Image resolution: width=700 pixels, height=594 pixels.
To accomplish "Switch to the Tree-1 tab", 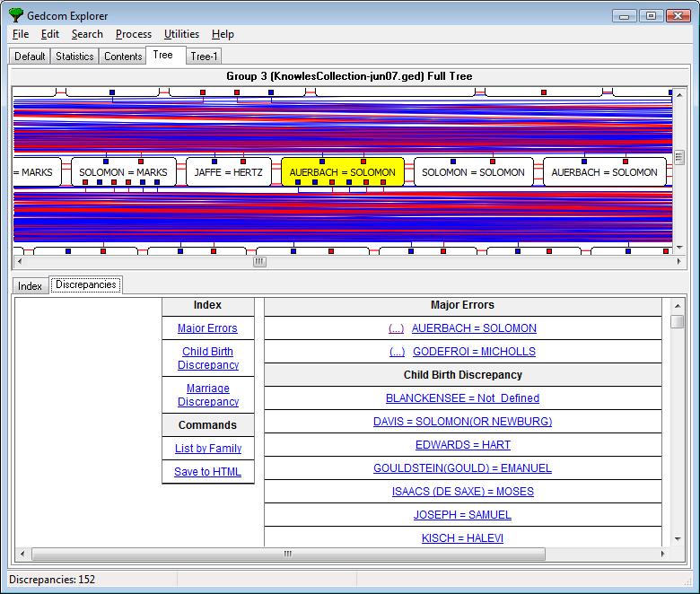I will tap(204, 57).
